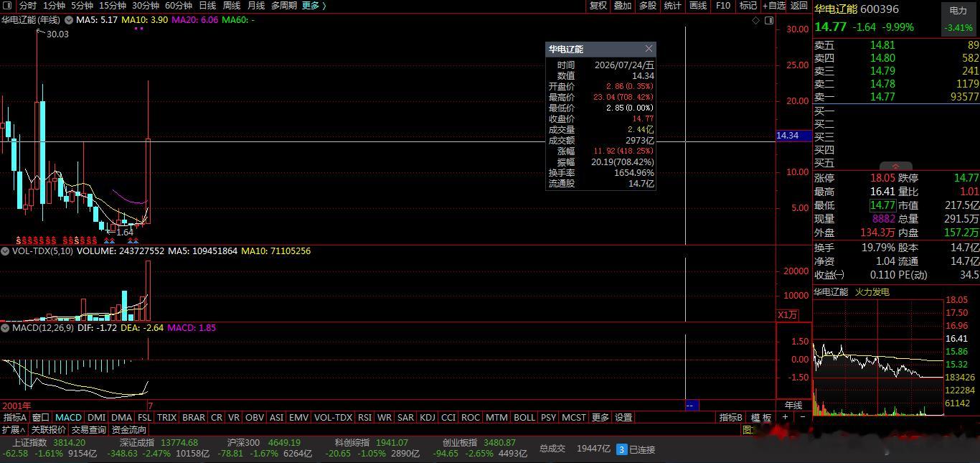Image resolution: width=980 pixels, height=463 pixels.
Task: Activate 画线 drawing tool
Action: pos(698,6)
